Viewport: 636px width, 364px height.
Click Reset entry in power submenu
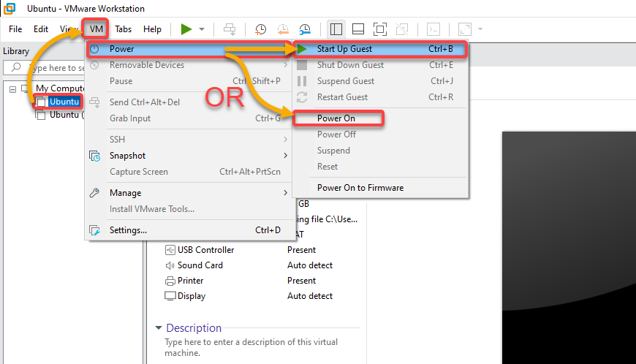(380, 167)
